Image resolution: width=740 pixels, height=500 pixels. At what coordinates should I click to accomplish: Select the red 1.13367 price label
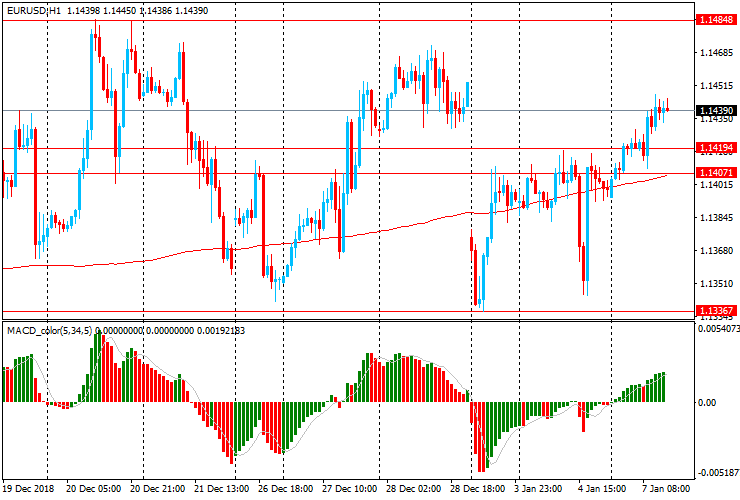[718, 311]
